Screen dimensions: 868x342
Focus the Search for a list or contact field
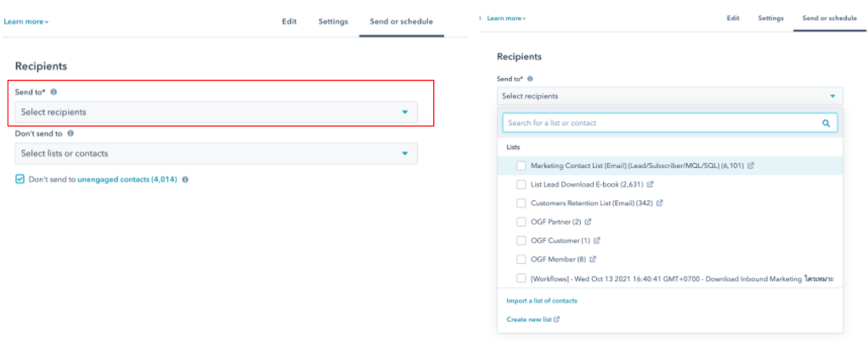coord(670,123)
